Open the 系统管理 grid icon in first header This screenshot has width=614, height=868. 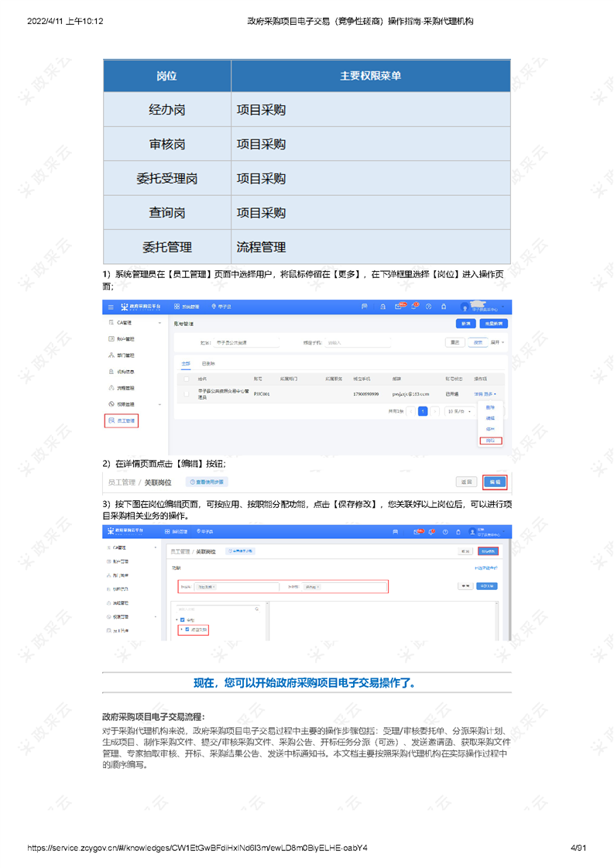coord(177,307)
